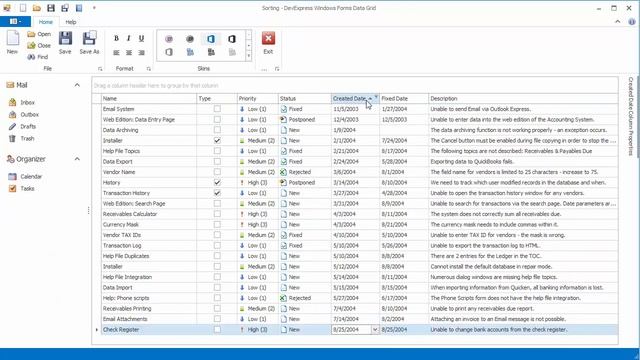Toggle Type checkbox for Email System row

pos(217,109)
